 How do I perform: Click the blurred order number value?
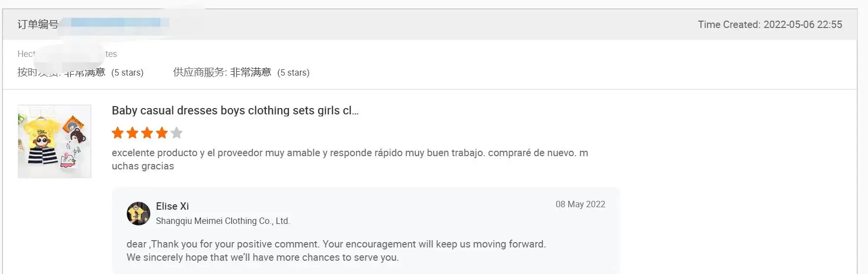click(x=115, y=23)
